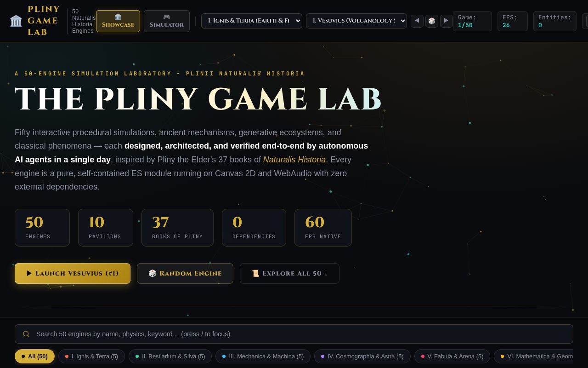Image resolution: width=588 pixels, height=368 pixels.
Task: Click the dice random engine icon in the toolbar
Action: click(x=432, y=21)
